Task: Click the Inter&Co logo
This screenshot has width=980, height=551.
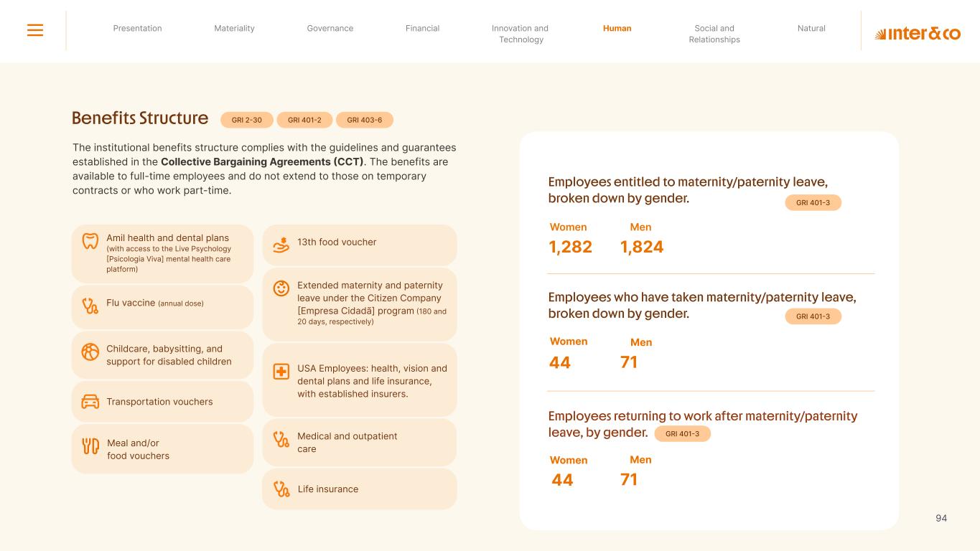Action: point(917,34)
